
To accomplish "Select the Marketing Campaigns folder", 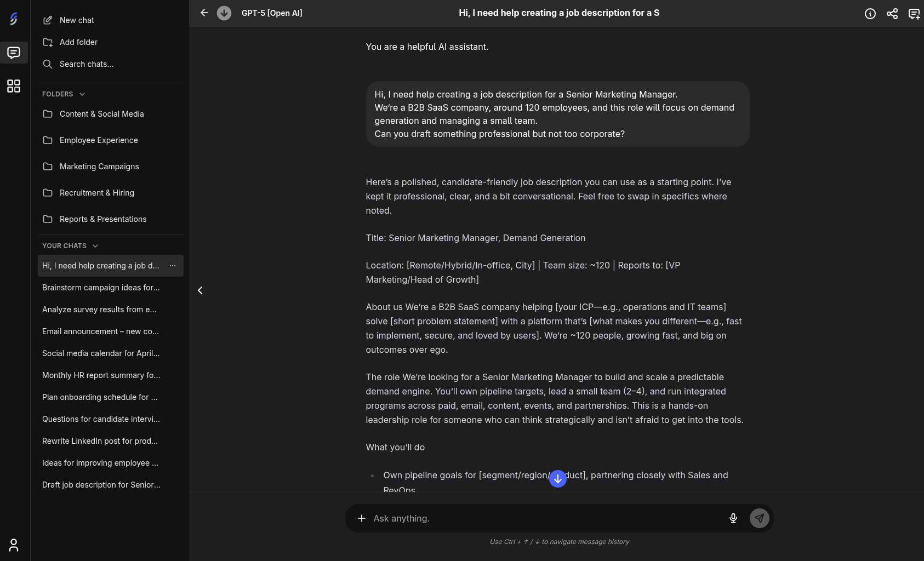I will [99, 167].
